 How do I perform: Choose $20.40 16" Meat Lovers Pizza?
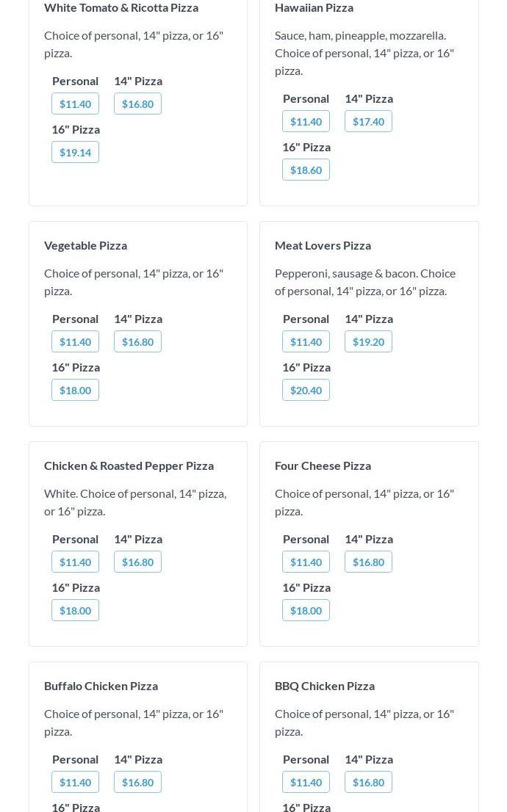pos(306,390)
